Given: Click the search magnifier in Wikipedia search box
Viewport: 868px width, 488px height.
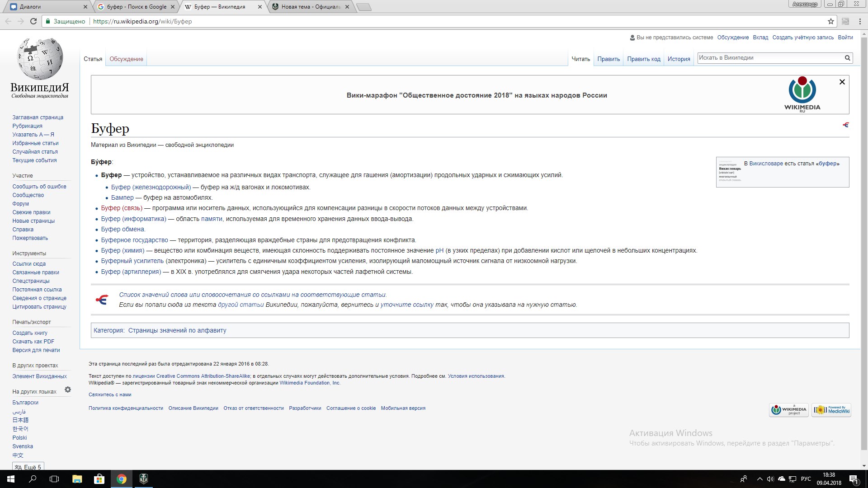Looking at the screenshot, I should pyautogui.click(x=848, y=58).
